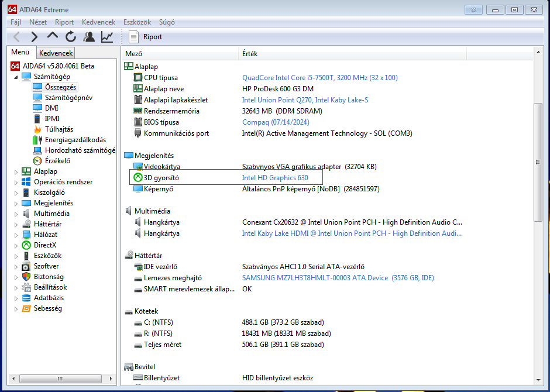The height and width of the screenshot is (392, 550).
Task: Expand the Kiszolgáló tree node
Action: pos(16,193)
